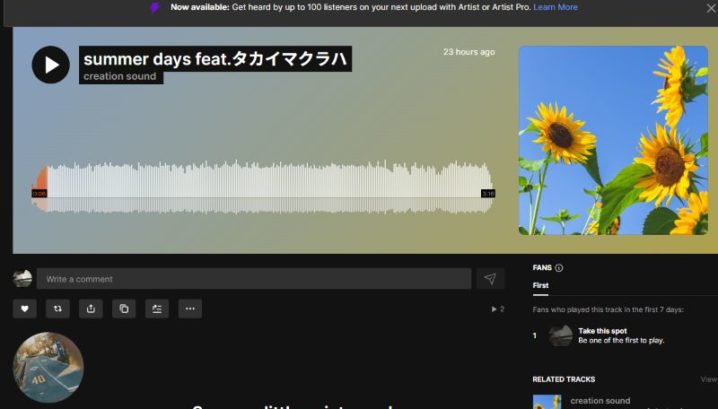Click the share icon below comment box
This screenshot has height=409, width=718.
(91, 309)
